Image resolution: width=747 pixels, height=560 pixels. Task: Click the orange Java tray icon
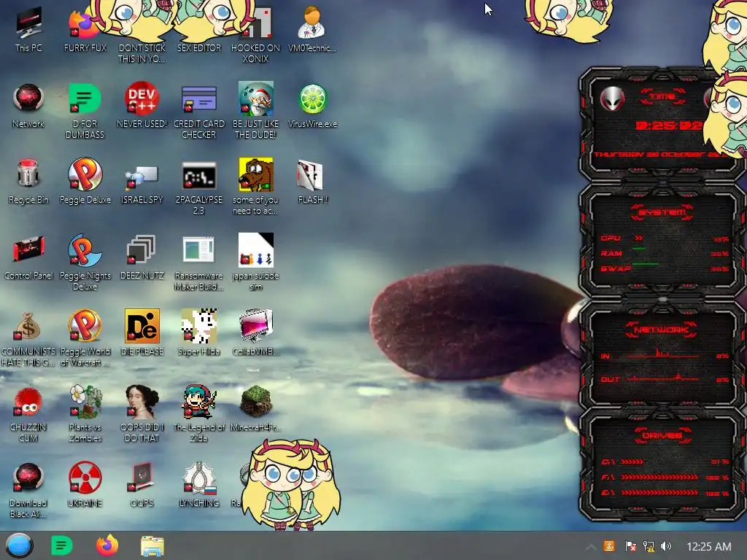tap(609, 546)
